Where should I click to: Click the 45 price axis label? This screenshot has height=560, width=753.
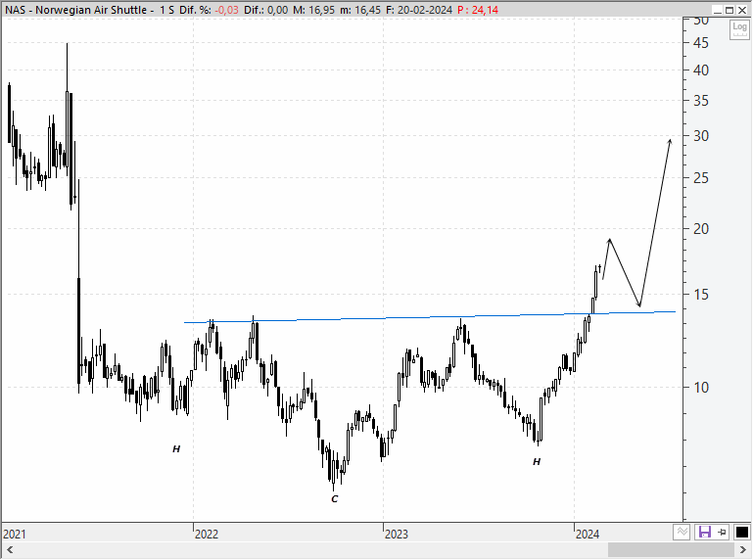[701, 43]
